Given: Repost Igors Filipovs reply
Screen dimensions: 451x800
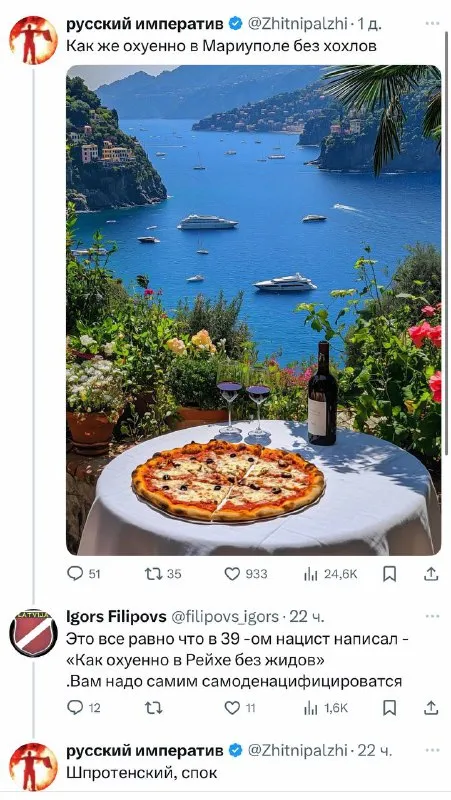Looking at the screenshot, I should (x=154, y=708).
